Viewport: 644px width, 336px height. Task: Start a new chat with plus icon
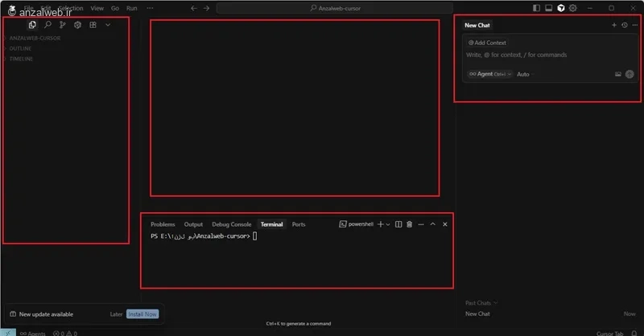point(614,25)
